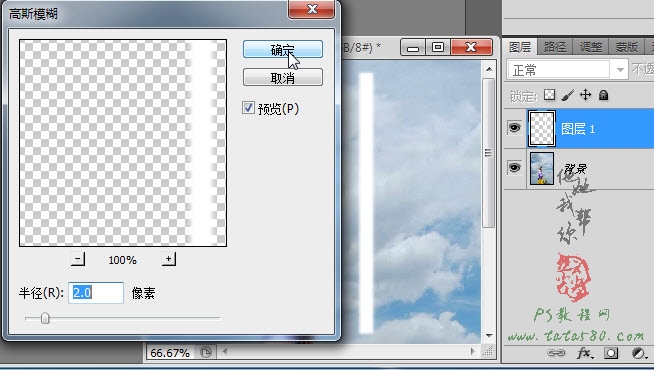Image resolution: width=654 pixels, height=370 pixels.
Task: Click the 图层 1 layer name
Action: (578, 129)
